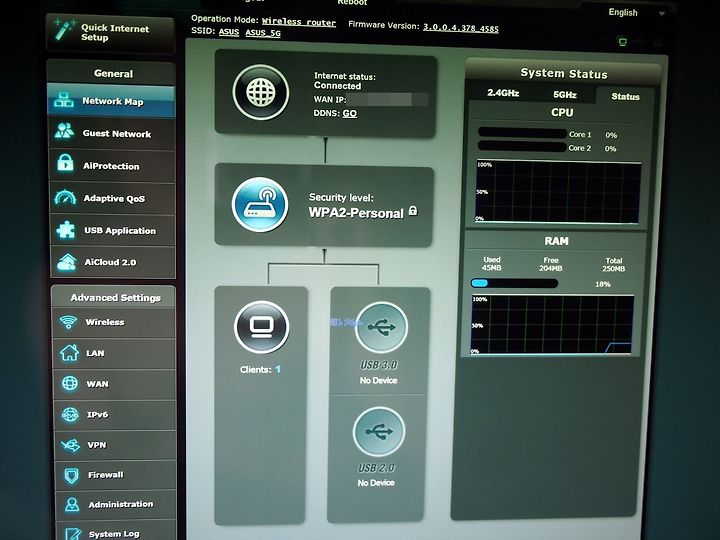
Task: Switch to the 5GHz tab
Action: (565, 95)
